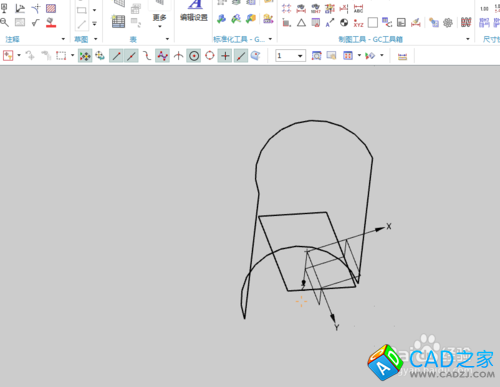Select the crosshatch area fill icon
This screenshot has height=387, width=500.
51,8
